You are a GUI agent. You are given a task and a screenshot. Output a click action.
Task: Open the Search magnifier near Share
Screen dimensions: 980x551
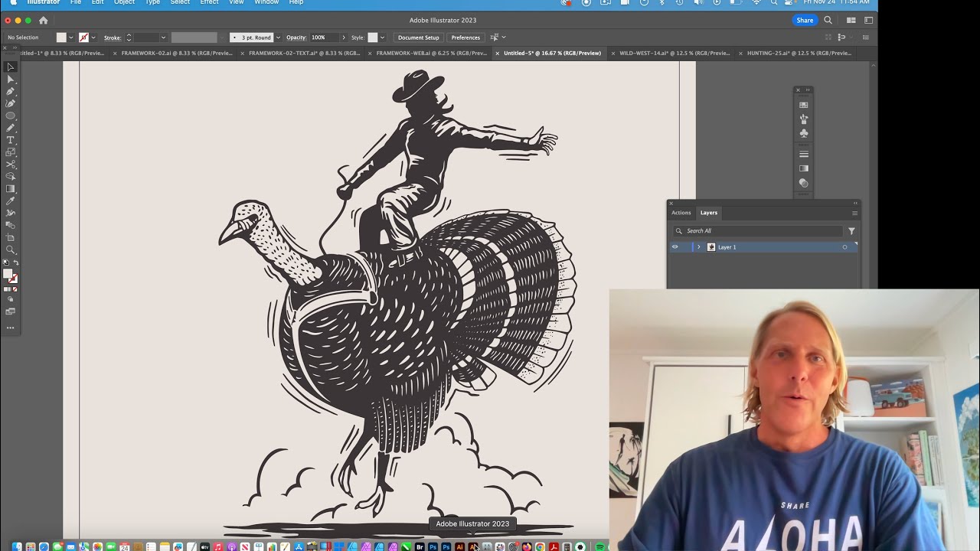click(x=828, y=20)
